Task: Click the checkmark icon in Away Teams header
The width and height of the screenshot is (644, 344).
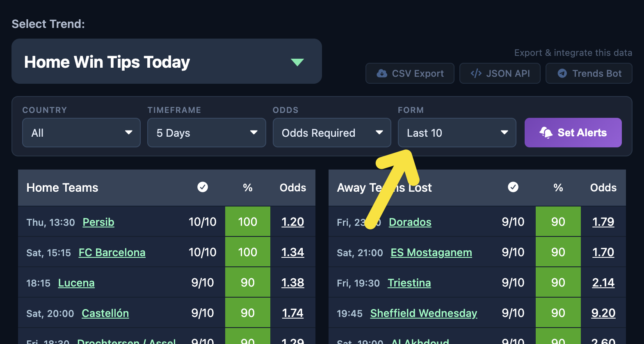Action: tap(513, 187)
